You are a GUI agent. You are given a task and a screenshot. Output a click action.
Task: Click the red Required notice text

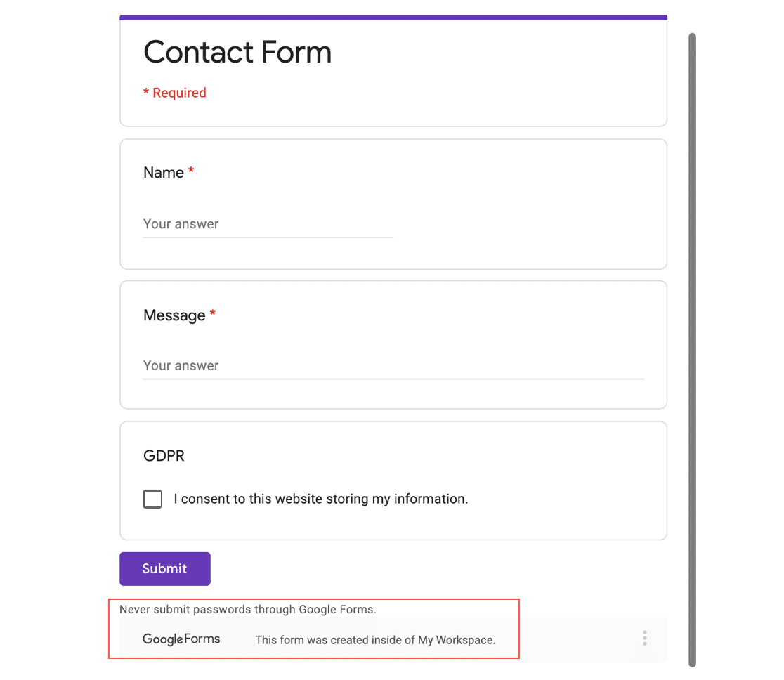coord(174,93)
